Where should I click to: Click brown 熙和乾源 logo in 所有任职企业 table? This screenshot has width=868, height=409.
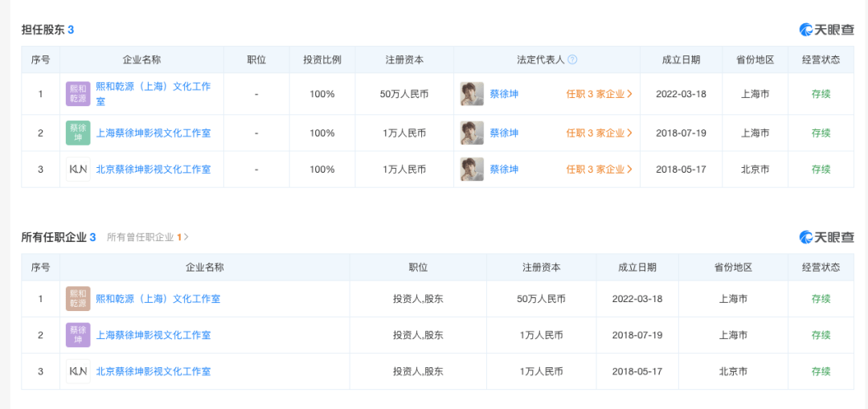[x=78, y=299]
